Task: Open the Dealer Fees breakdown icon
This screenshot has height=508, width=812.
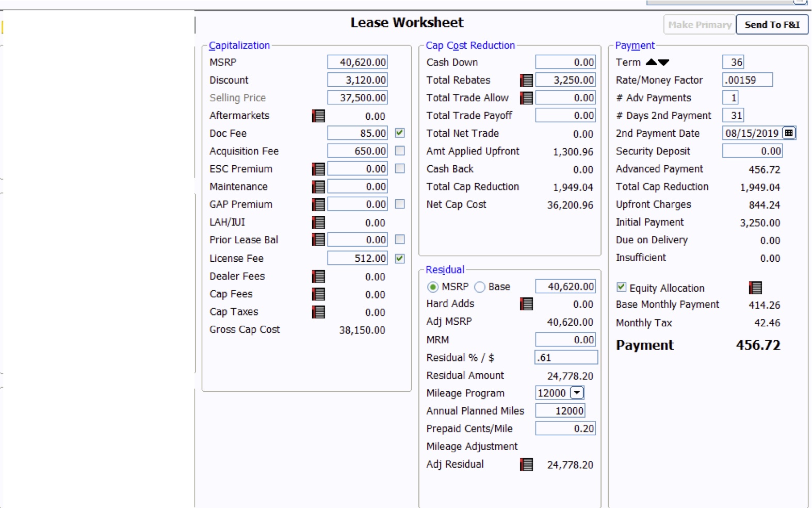Action: [x=318, y=277]
